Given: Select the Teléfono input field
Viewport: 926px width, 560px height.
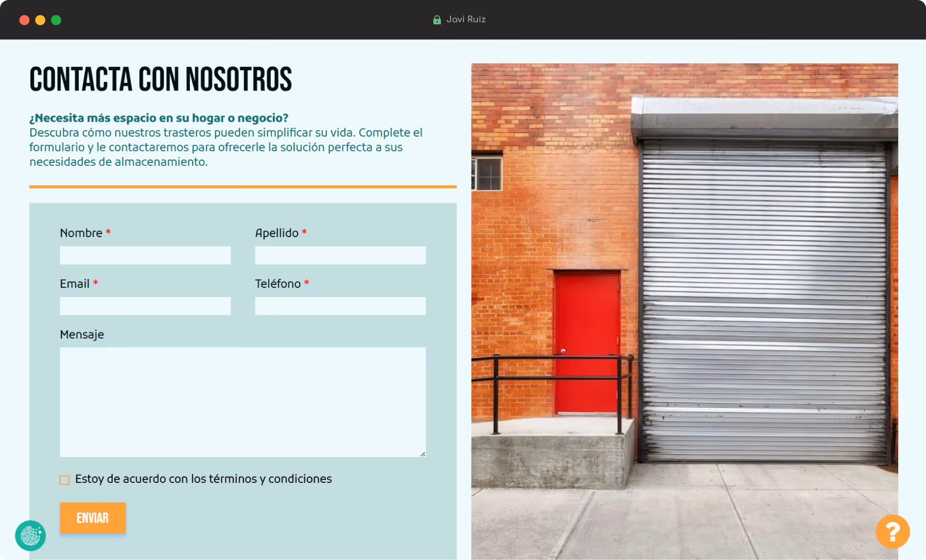Looking at the screenshot, I should [x=340, y=306].
